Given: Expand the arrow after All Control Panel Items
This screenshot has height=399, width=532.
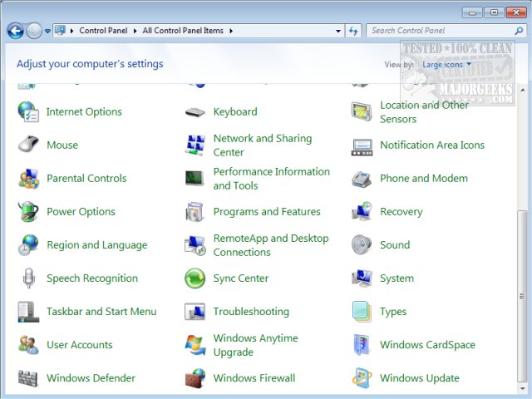Looking at the screenshot, I should click(x=231, y=31).
